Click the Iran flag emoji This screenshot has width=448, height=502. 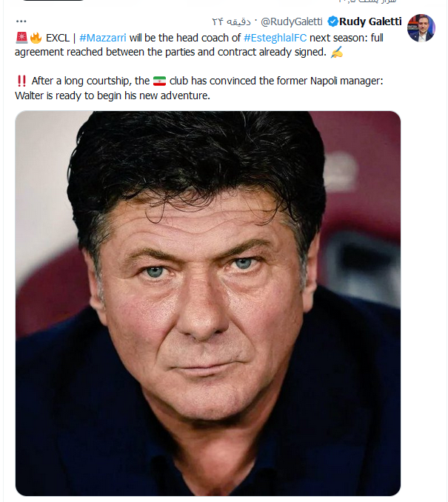[159, 81]
